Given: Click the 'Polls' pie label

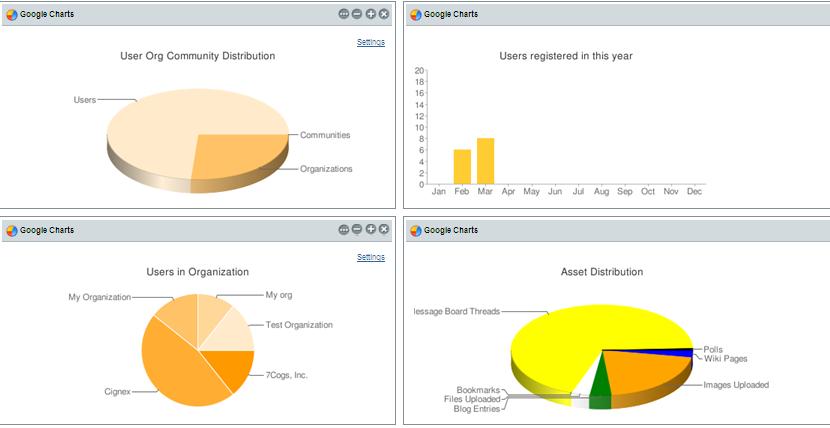Looking at the screenshot, I should [x=713, y=350].
